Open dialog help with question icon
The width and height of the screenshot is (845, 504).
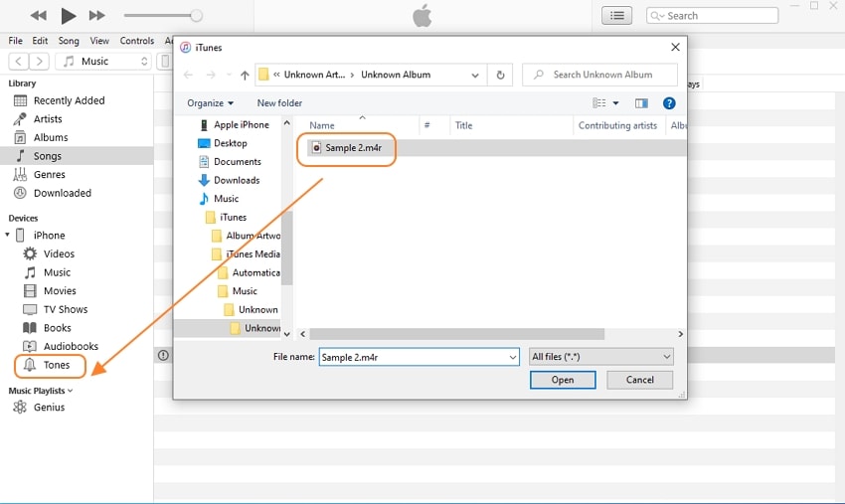(669, 103)
